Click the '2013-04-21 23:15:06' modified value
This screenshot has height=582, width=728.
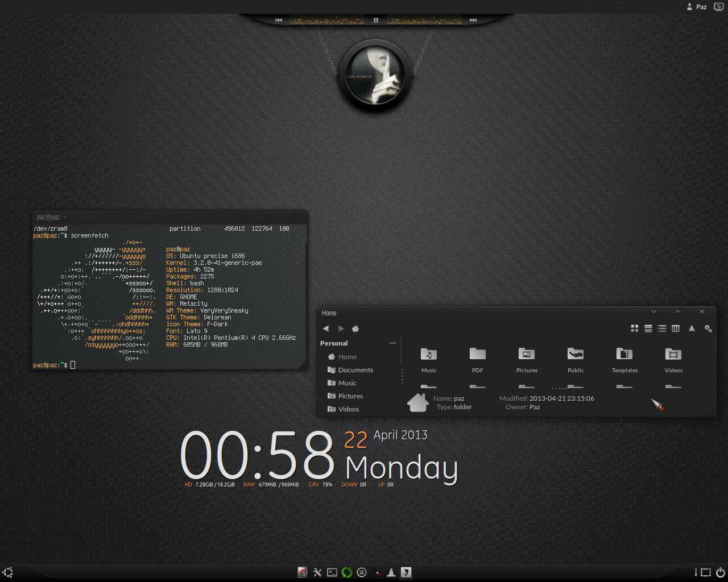click(x=562, y=398)
